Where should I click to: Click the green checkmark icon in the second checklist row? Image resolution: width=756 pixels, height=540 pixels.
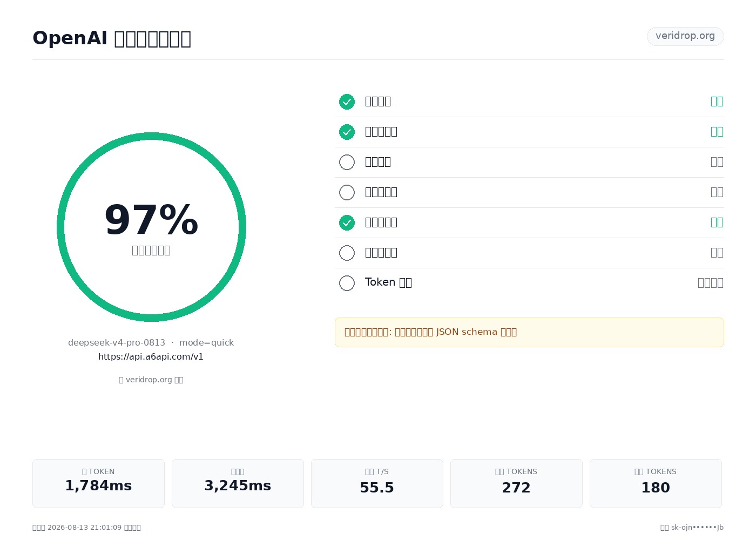(x=347, y=132)
